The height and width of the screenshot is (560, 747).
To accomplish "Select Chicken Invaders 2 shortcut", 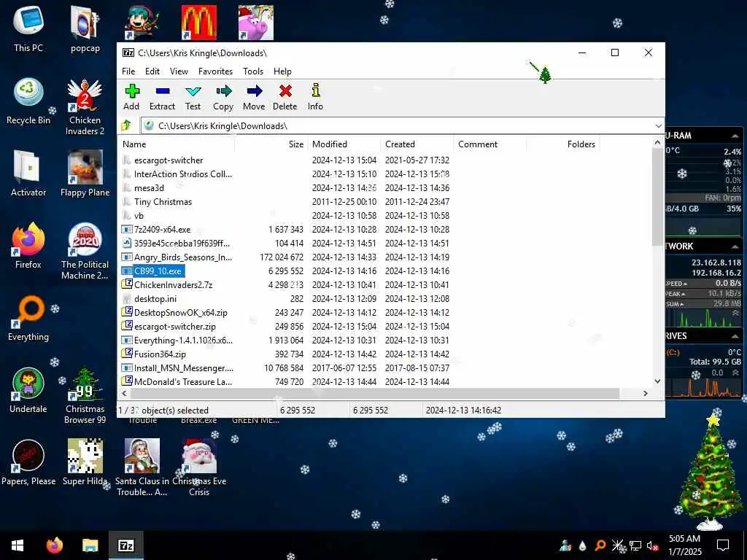I will tap(85, 106).
